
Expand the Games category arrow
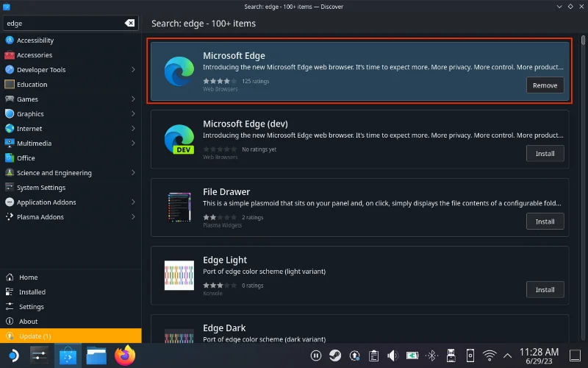[x=133, y=99]
